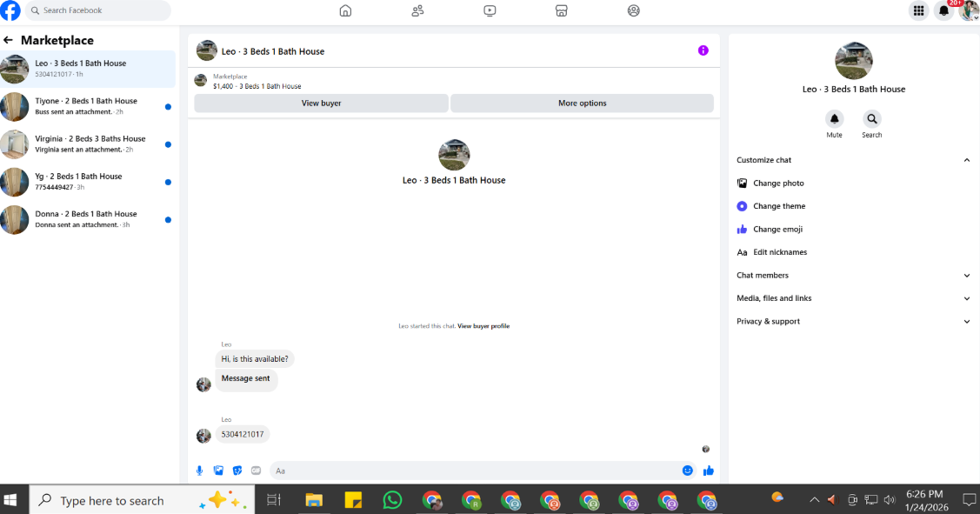Open Task View on the taskbar
The image size is (980, 514).
click(x=274, y=500)
